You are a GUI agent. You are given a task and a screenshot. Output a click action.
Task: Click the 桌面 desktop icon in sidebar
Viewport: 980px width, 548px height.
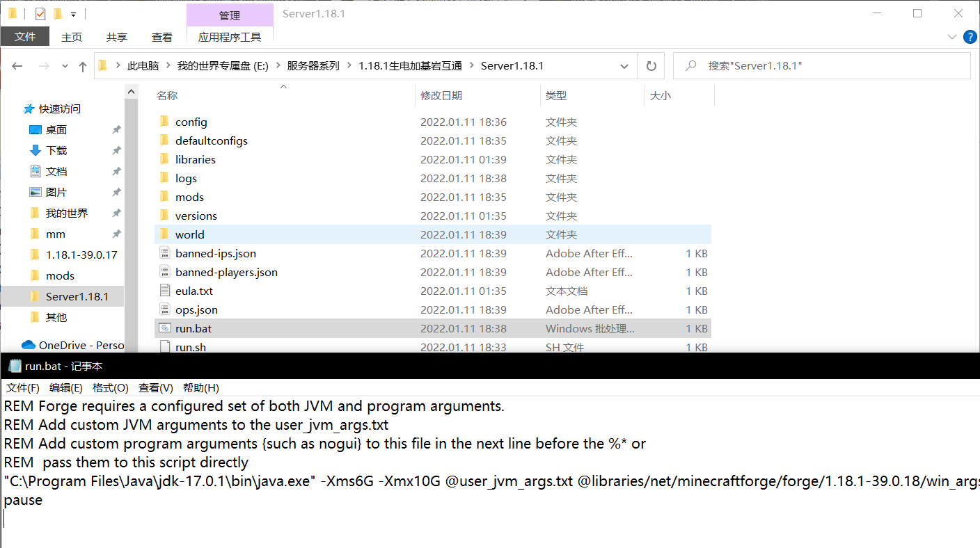coord(35,130)
